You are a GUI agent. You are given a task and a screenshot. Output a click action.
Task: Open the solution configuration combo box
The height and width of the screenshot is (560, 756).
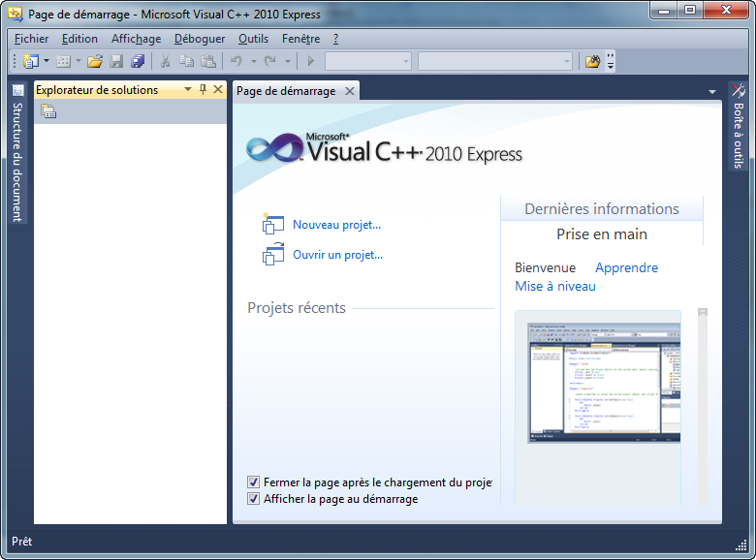(368, 61)
